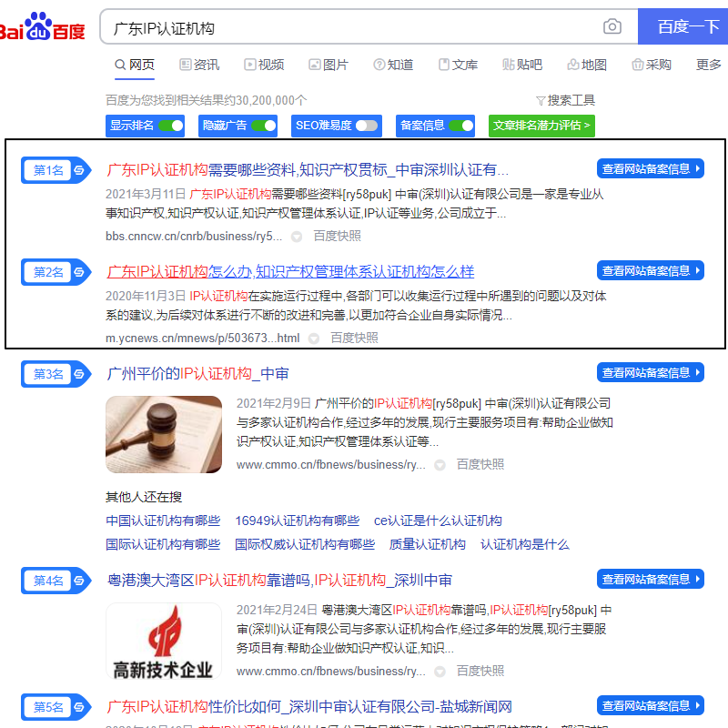Screen dimensions: 728x728
Task: Toggle the 显示排名 switch
Action: tap(171, 126)
